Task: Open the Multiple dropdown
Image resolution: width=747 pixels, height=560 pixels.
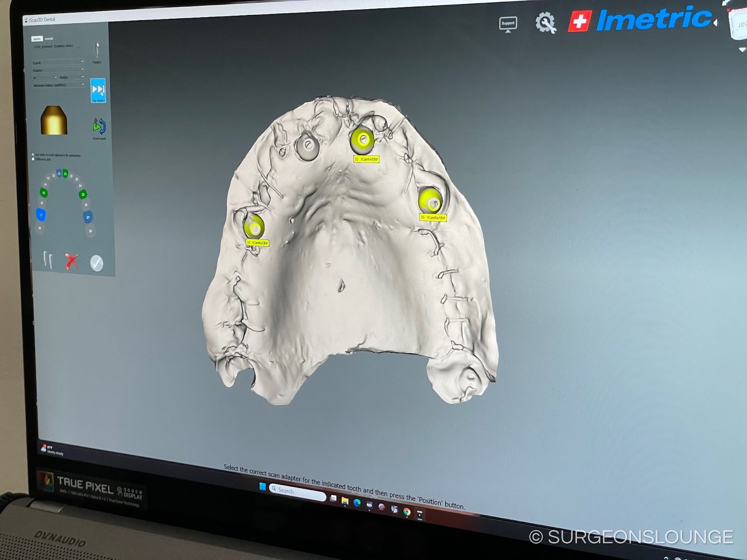Action: (x=71, y=77)
